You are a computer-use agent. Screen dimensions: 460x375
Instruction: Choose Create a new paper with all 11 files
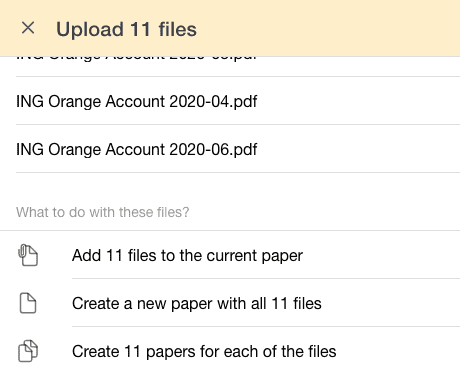230,303
